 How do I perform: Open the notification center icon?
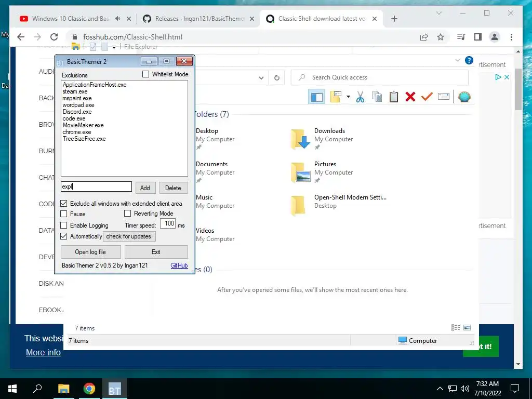point(515,389)
